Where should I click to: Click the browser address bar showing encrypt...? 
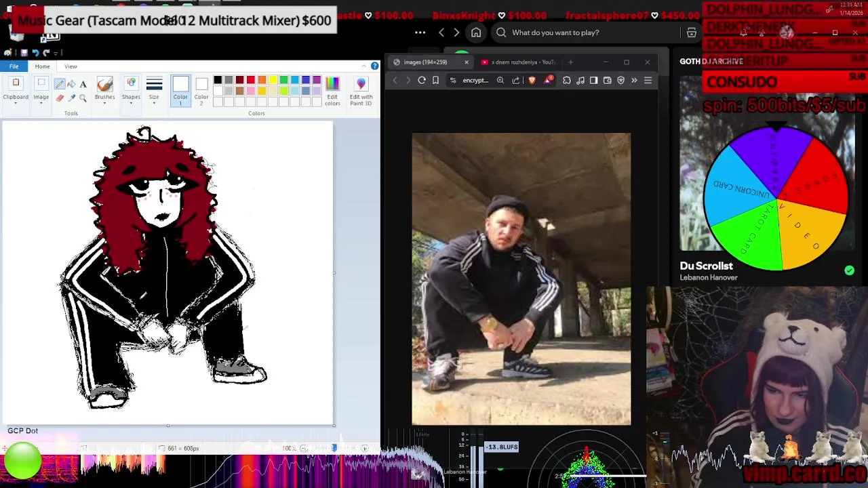coord(475,80)
